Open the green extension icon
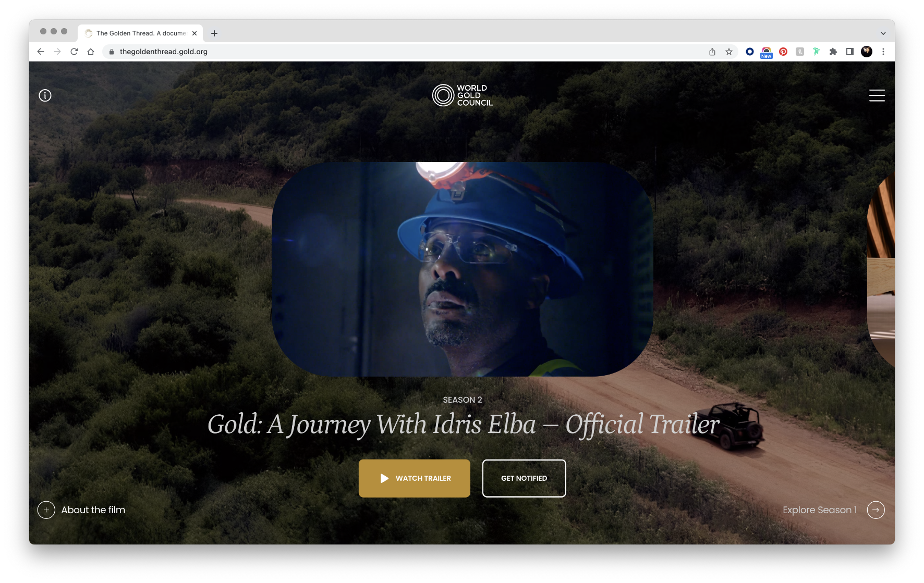924x583 pixels. click(817, 52)
